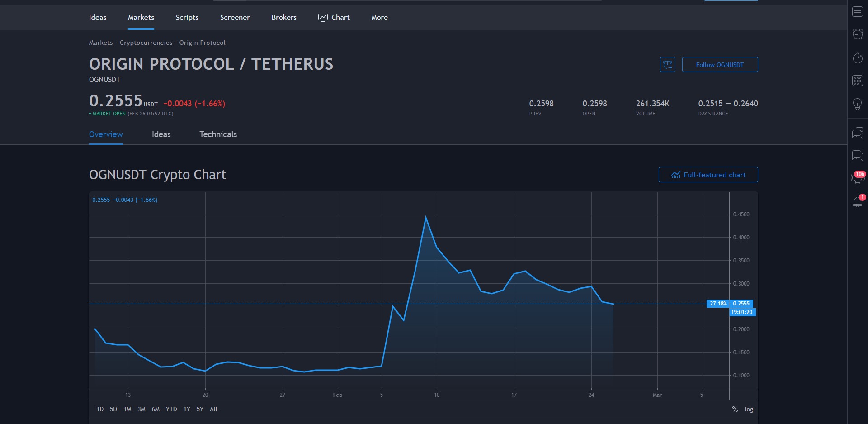Click the 261.354K volume value
The height and width of the screenshot is (424, 868).
[652, 104]
